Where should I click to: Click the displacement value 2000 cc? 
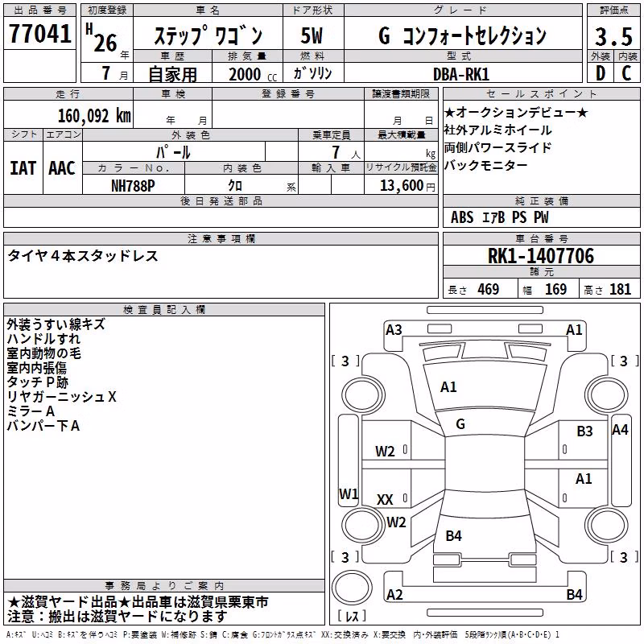[252, 74]
